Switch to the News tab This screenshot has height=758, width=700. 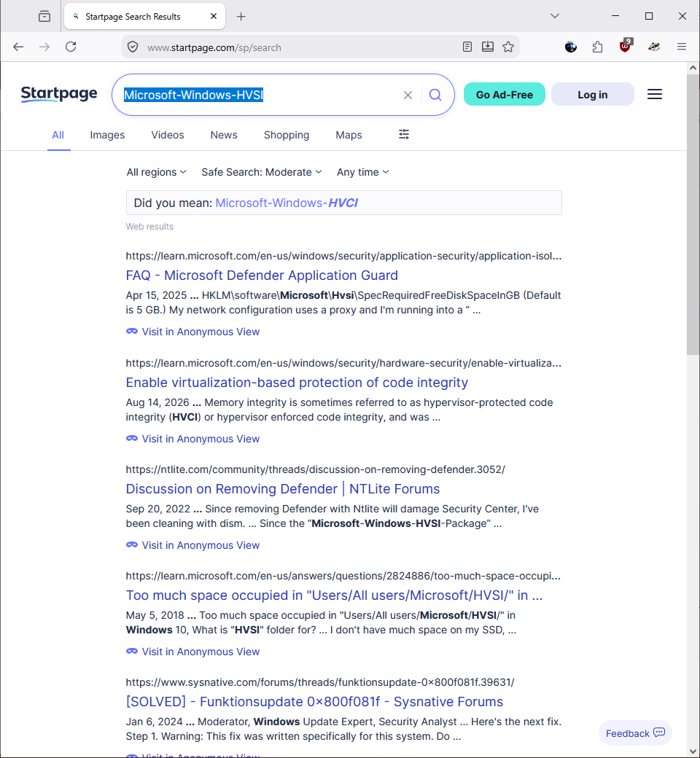tap(224, 135)
